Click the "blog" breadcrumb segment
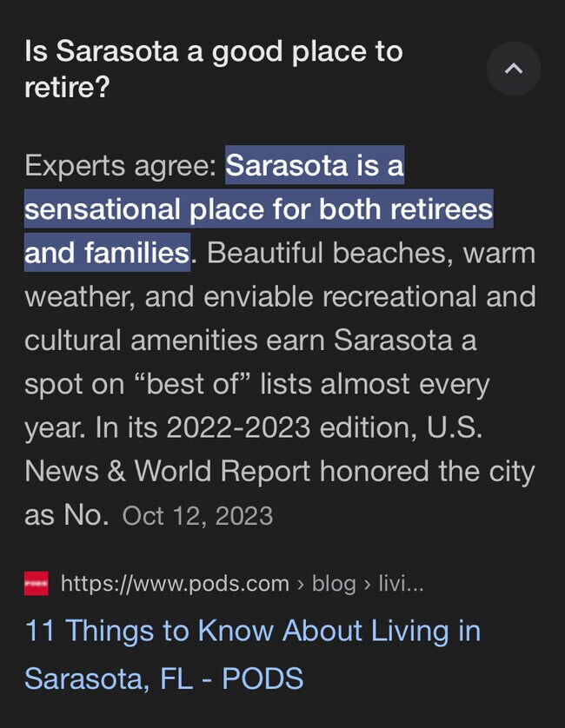 (x=334, y=584)
